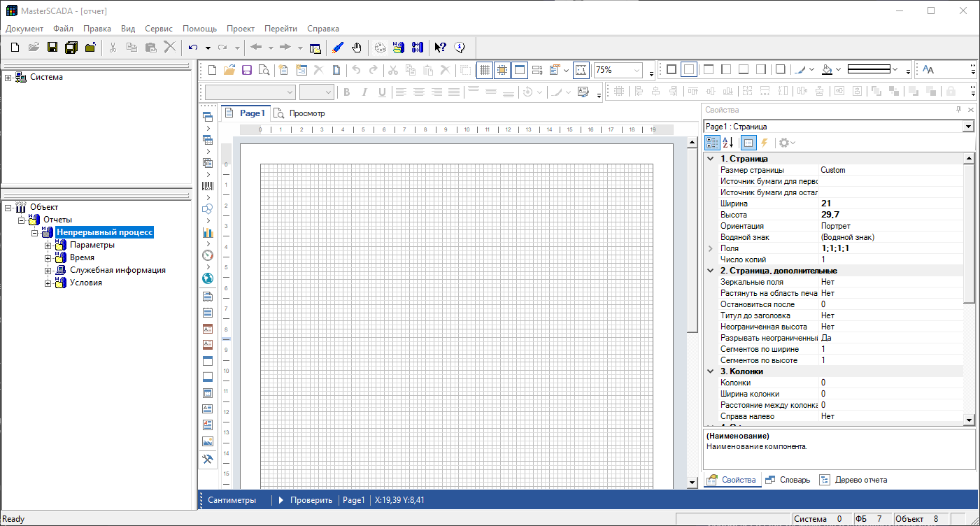Select the Условия tree item
The width and height of the screenshot is (980, 526).
[x=86, y=283]
